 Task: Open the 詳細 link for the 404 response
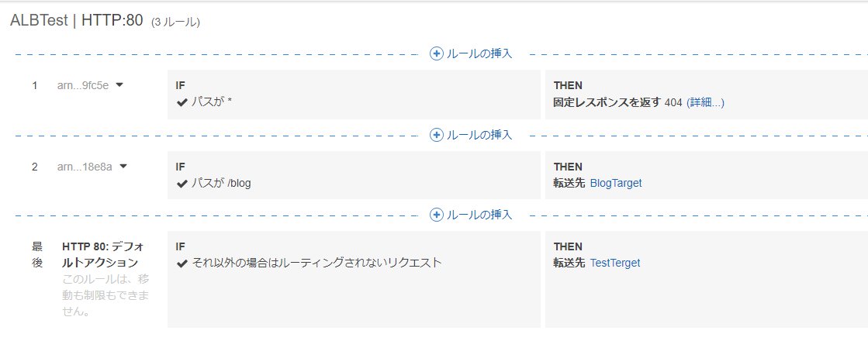coord(705,102)
